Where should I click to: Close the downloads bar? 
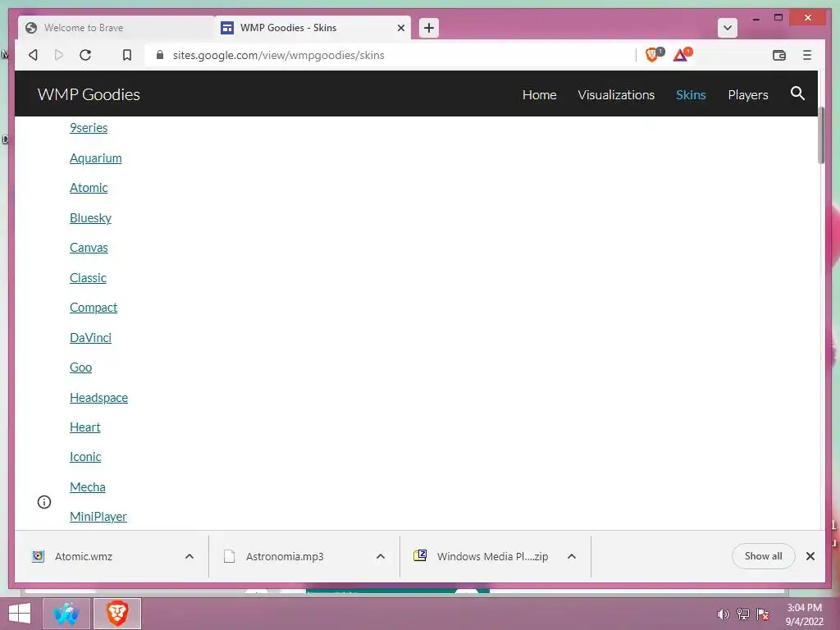tap(810, 556)
